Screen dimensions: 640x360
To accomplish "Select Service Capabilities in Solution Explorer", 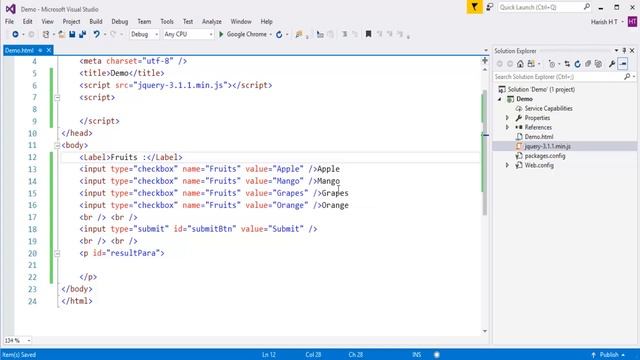I will [x=548, y=109].
